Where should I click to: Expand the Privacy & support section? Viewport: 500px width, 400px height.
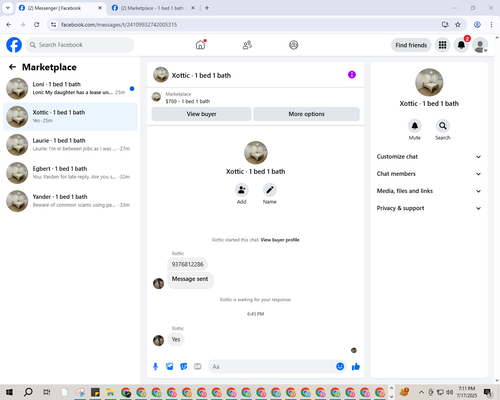tap(429, 208)
